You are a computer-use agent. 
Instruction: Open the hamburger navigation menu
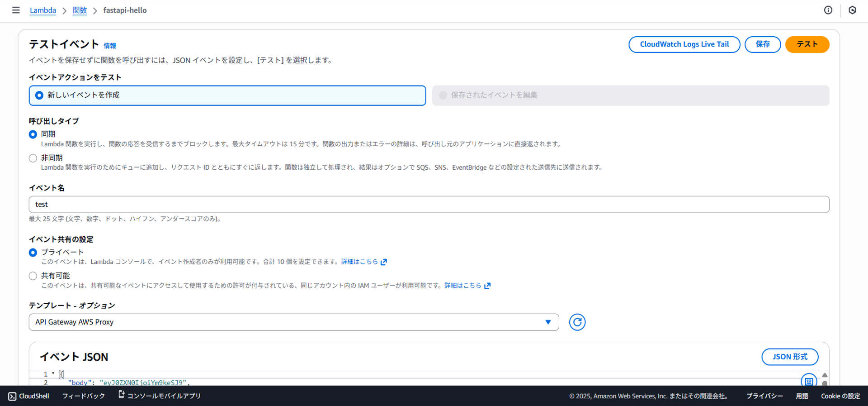tap(16, 10)
